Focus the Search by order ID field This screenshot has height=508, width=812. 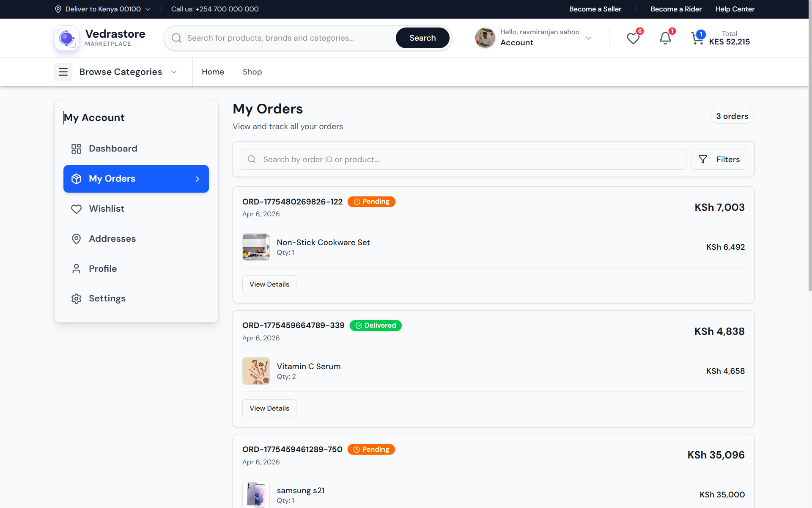click(463, 160)
